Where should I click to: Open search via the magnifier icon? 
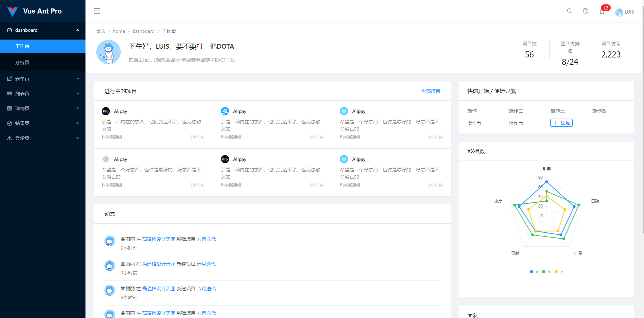tap(569, 11)
